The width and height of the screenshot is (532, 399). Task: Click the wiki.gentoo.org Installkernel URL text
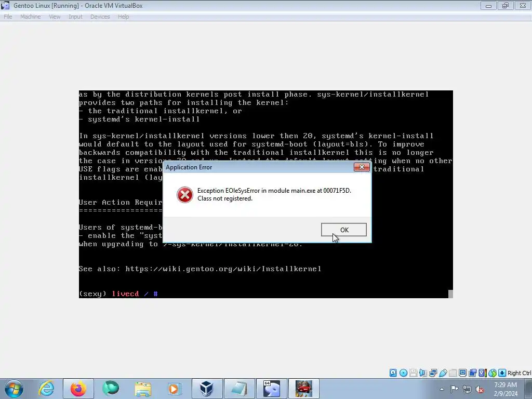(x=223, y=269)
